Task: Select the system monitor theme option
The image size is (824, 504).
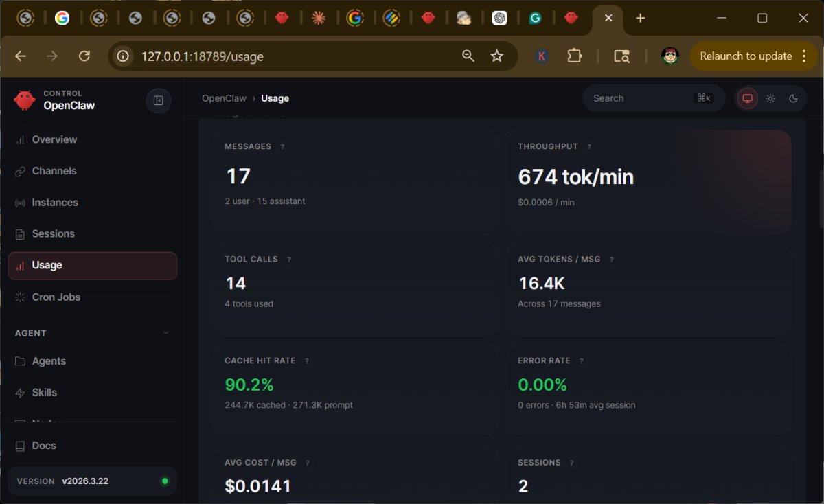Action: pos(748,98)
